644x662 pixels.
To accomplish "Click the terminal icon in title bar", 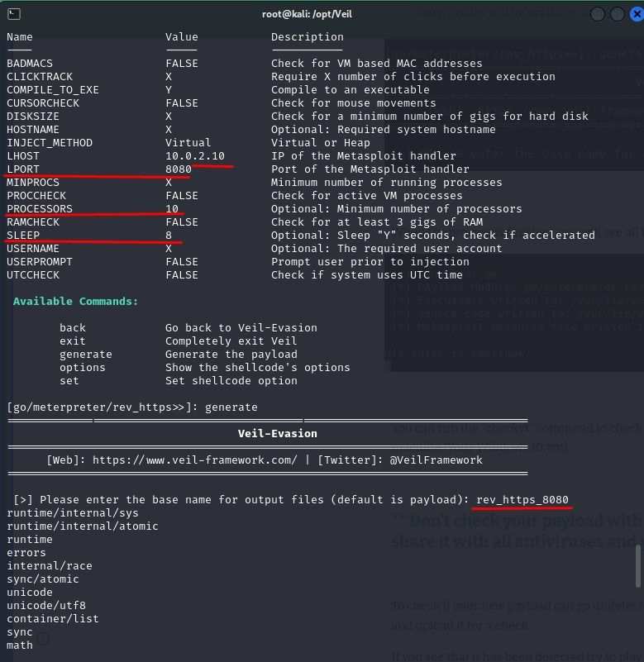I will pos(13,14).
